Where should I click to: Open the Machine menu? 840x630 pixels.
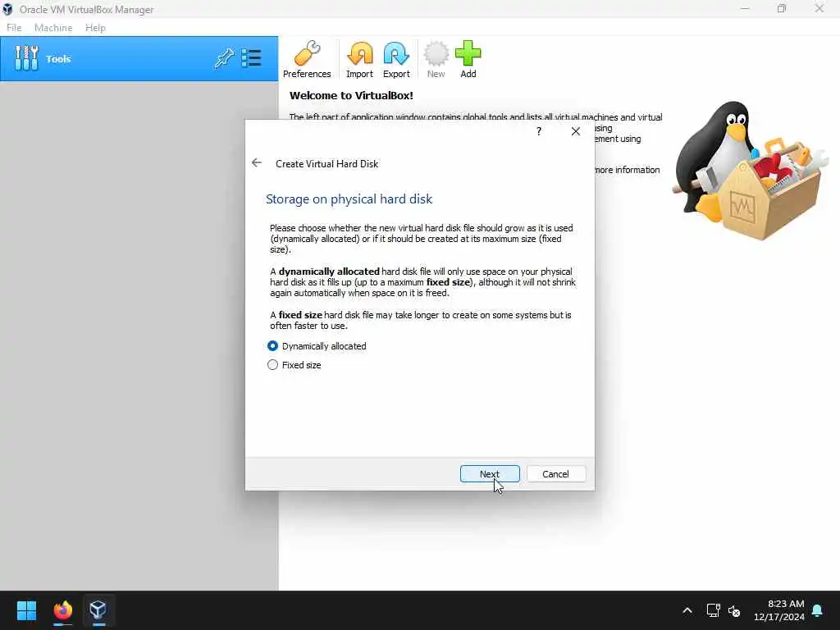point(53,28)
